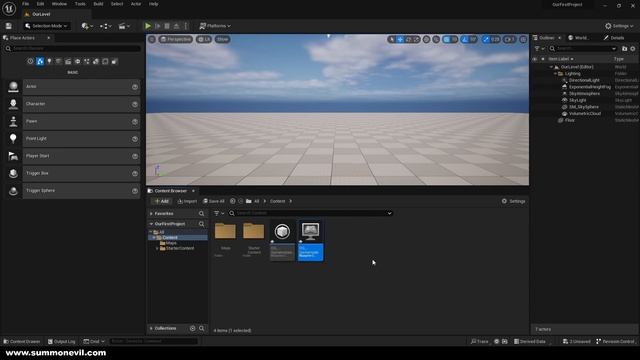Screen dimensions: 640x360
Task: Toggle the world/local coordinate icon in viewport
Action: (x=427, y=39)
